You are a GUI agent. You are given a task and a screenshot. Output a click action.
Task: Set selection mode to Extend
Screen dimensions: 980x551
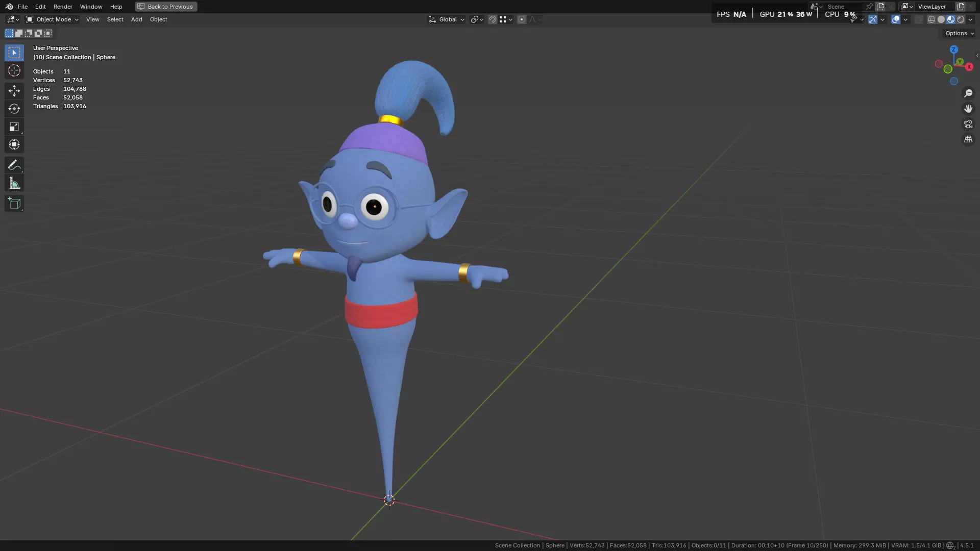(x=19, y=33)
